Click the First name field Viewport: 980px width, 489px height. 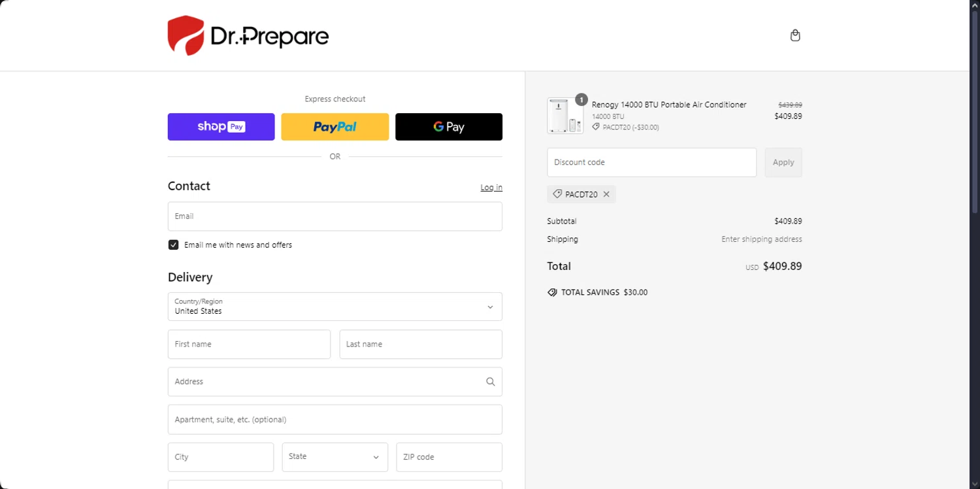249,345
